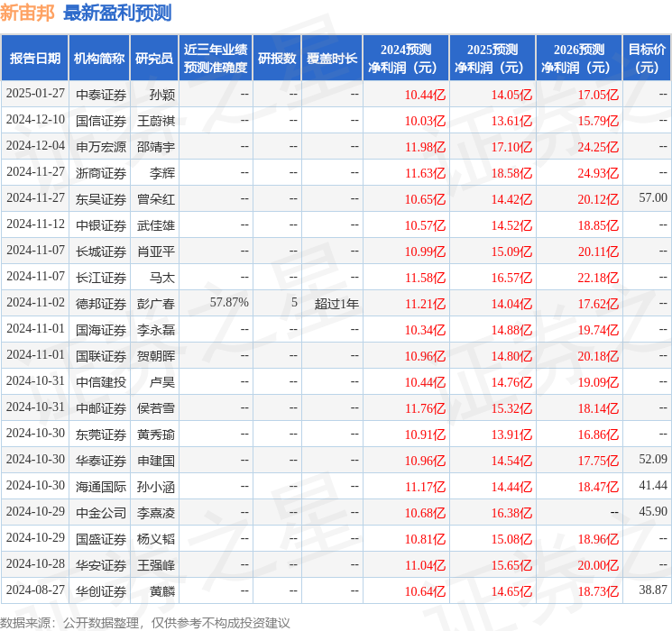Select date cell 2024-12-04
Image resolution: width=672 pixels, height=631 pixels.
pyautogui.click(x=35, y=146)
